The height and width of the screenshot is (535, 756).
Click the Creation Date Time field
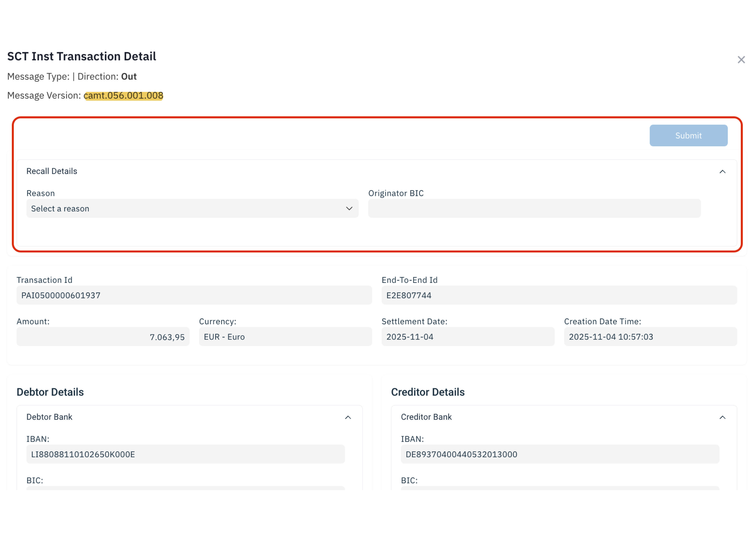(650, 337)
